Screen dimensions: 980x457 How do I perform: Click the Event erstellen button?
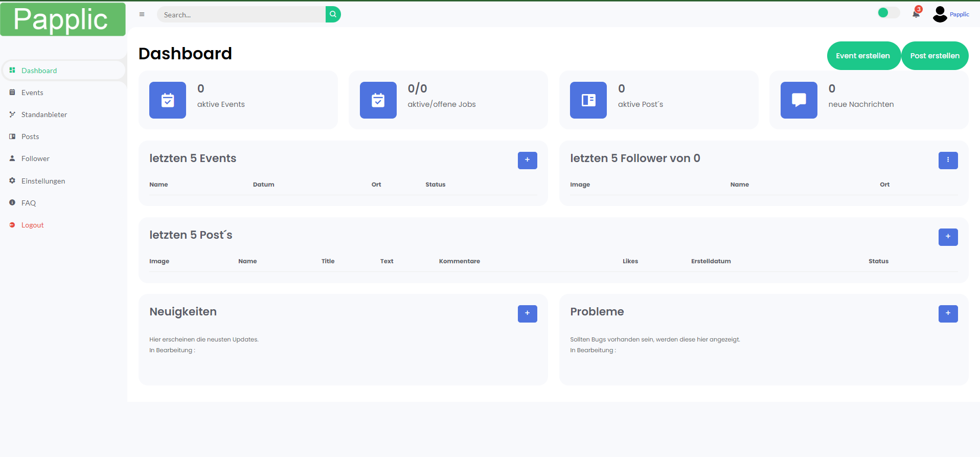point(863,56)
